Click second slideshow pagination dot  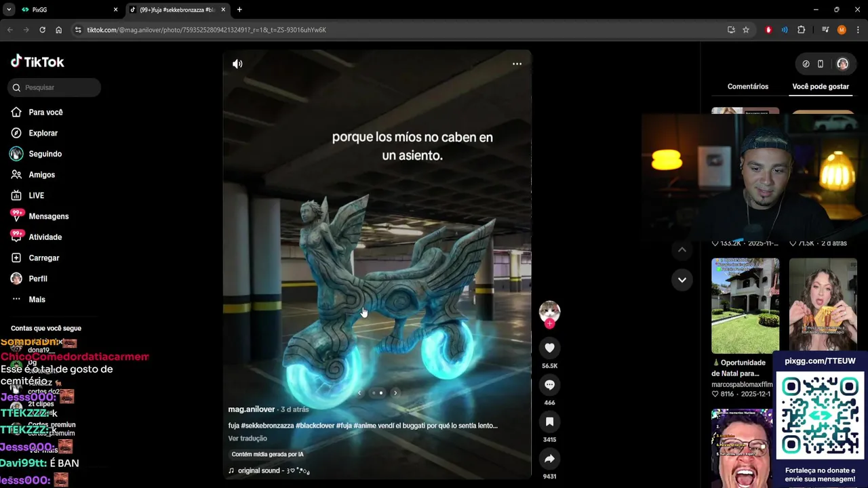click(381, 393)
